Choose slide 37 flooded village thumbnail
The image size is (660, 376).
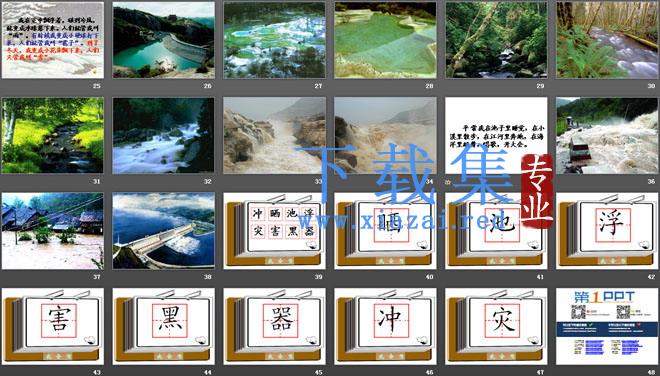click(x=53, y=231)
